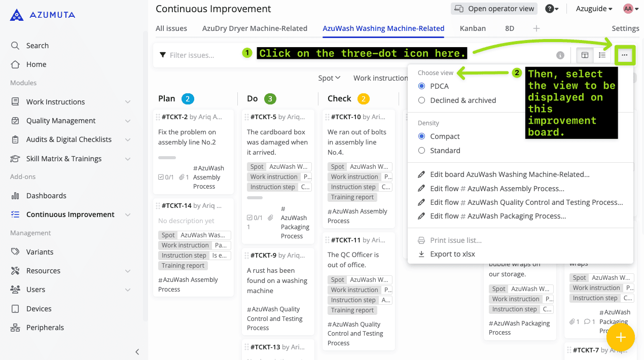Focus the Filter issues input field

[x=203, y=55]
